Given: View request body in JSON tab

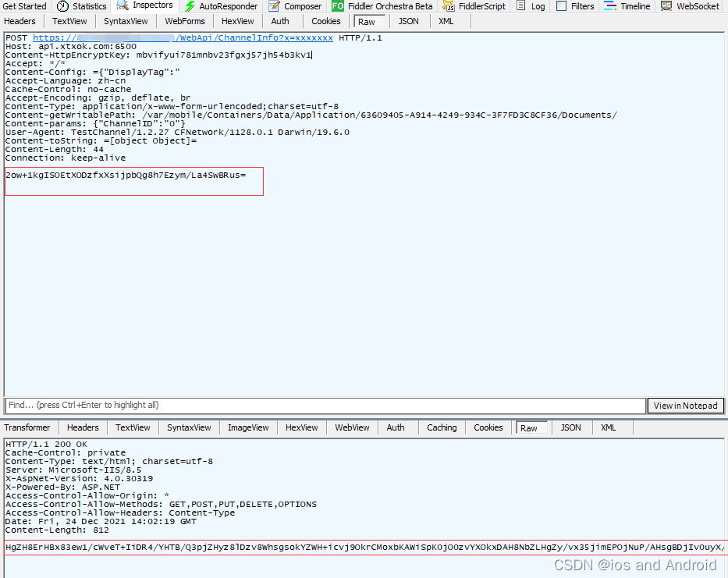Looking at the screenshot, I should pos(408,21).
